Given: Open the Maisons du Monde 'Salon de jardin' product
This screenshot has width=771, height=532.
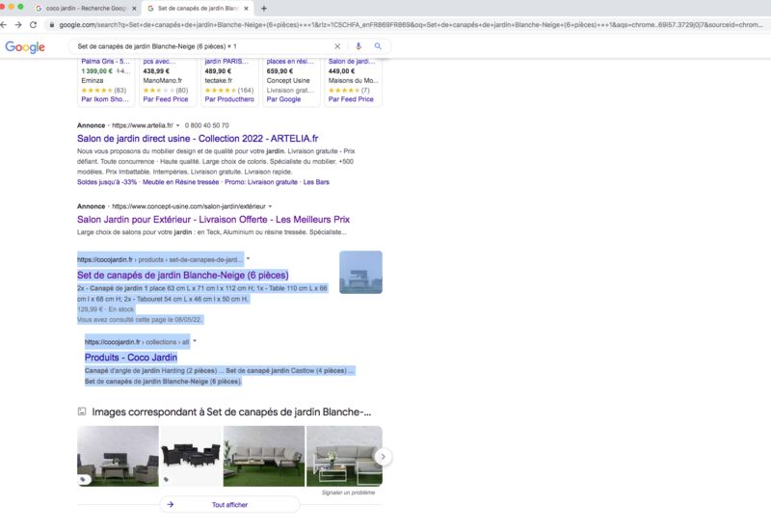Looking at the screenshot, I should click(x=352, y=62).
